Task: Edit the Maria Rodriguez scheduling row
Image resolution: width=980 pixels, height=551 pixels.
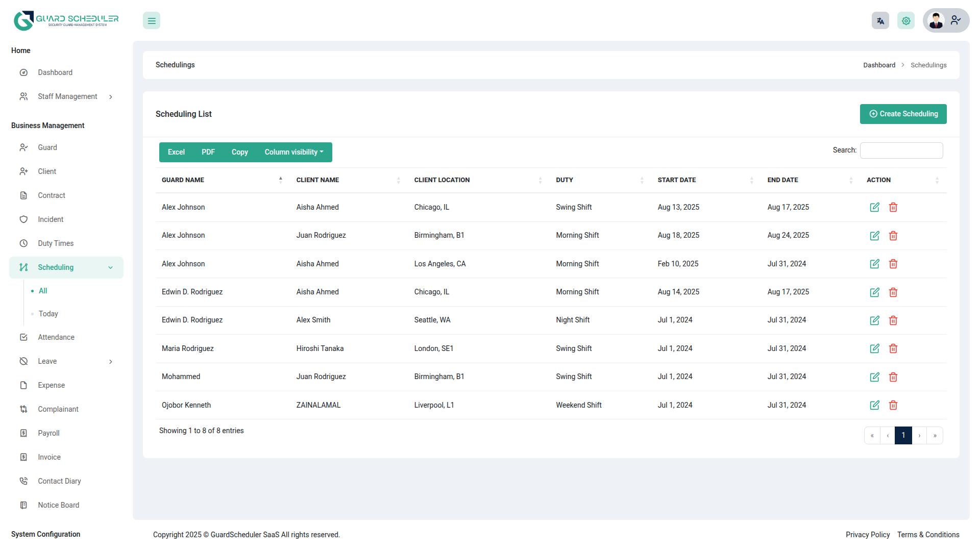Action: pos(874,348)
